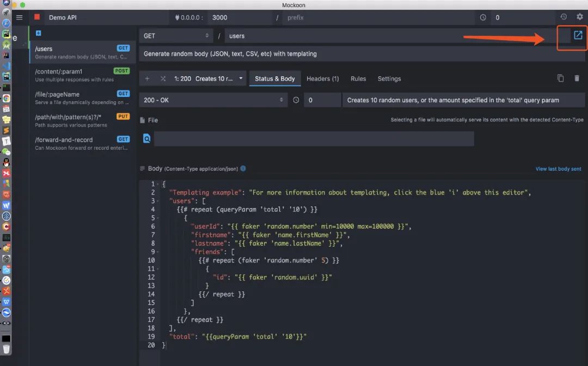Click the Demo API environment name field
Viewport: 588px width, 366px height.
(107, 17)
